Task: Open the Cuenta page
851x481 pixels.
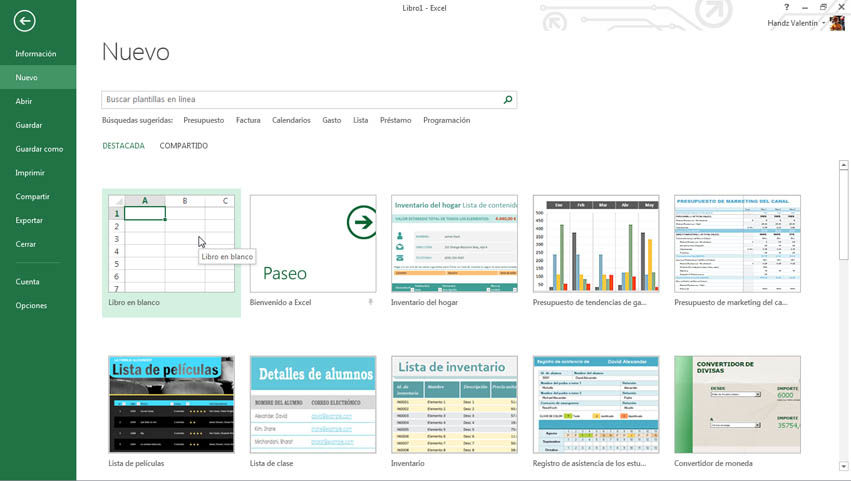Action: (x=27, y=282)
